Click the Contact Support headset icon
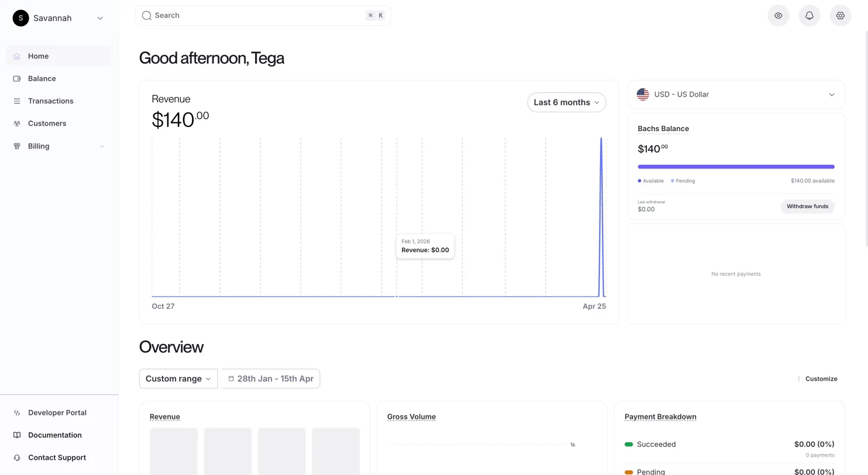Viewport: 868px width, 475px height. tap(17, 458)
